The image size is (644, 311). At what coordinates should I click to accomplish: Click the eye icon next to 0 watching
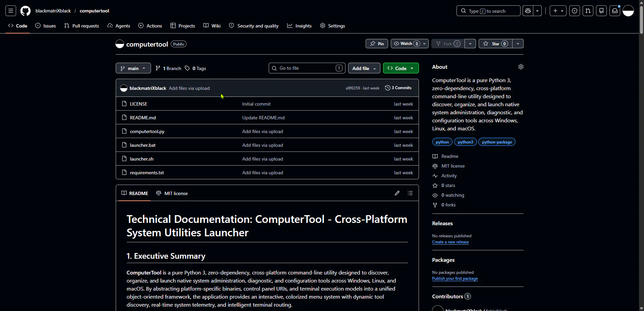pos(435,195)
